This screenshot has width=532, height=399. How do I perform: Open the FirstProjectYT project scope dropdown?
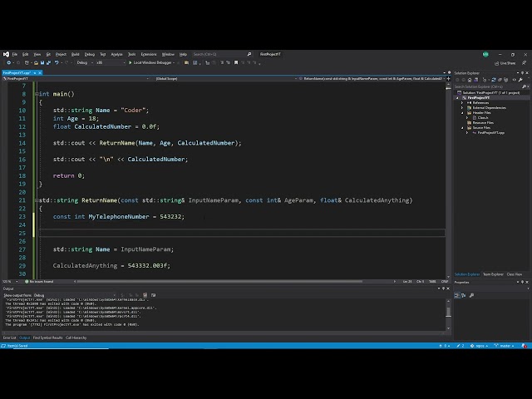coord(76,78)
